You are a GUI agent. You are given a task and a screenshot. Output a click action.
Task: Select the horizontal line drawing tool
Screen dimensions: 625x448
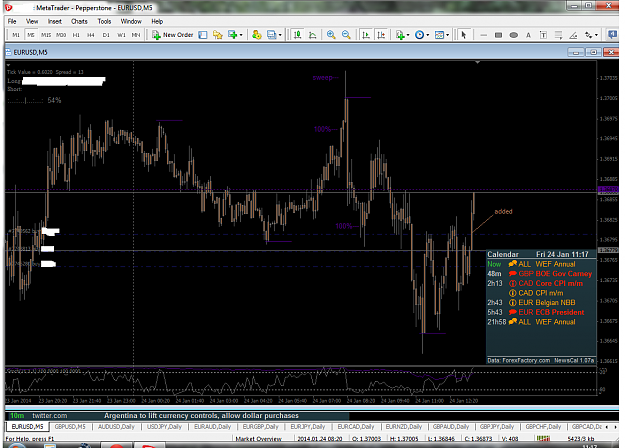[x=483, y=35]
